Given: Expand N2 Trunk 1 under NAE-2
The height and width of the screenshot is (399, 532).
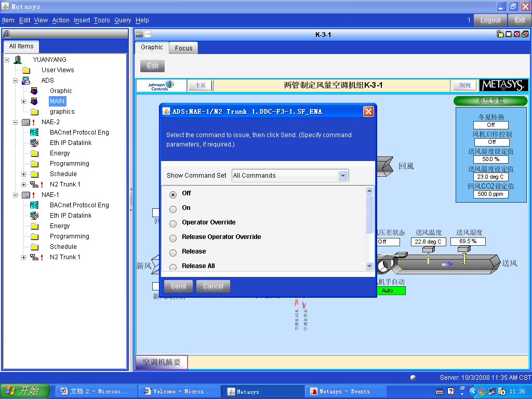Looking at the screenshot, I should click(x=23, y=184).
